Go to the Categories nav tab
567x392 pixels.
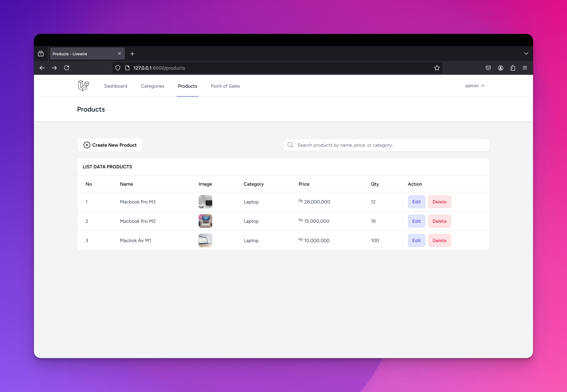152,86
